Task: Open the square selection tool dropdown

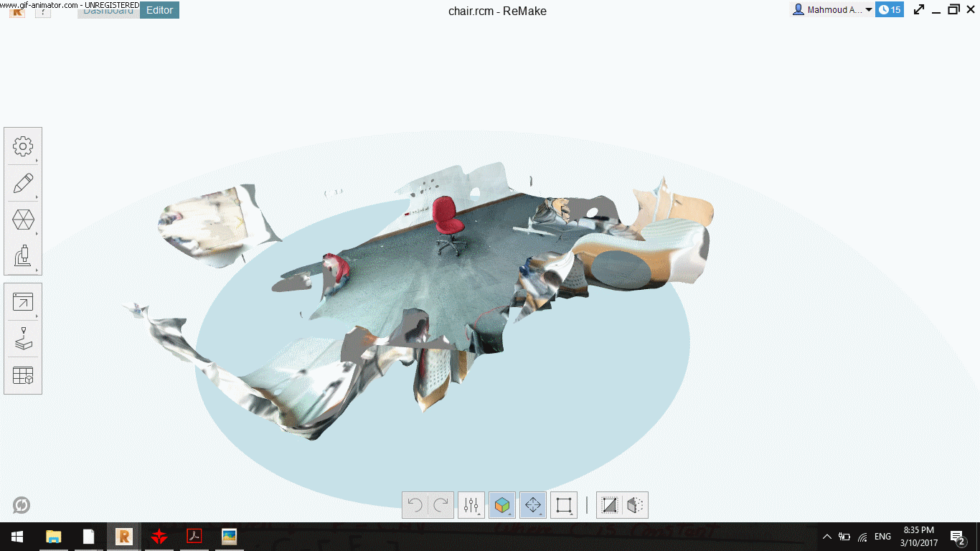Action: click(564, 505)
